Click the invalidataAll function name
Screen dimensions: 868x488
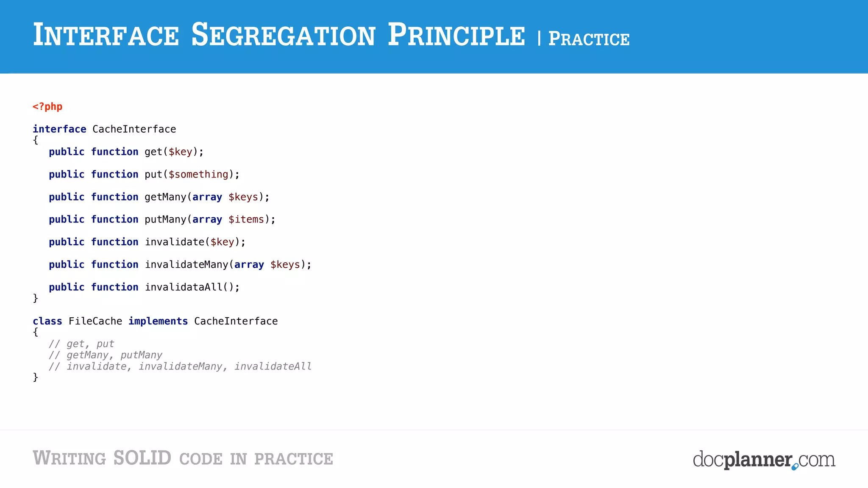[x=184, y=287]
